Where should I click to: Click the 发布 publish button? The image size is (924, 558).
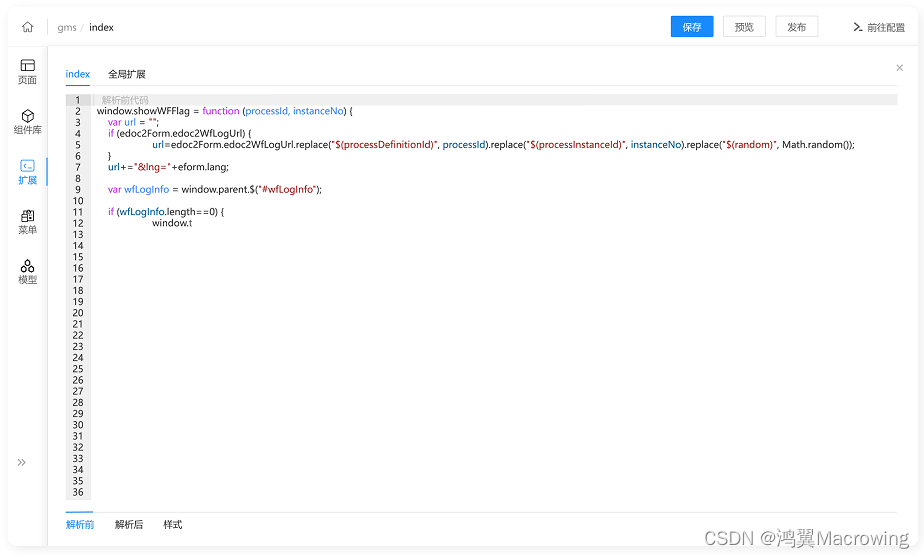(x=797, y=27)
